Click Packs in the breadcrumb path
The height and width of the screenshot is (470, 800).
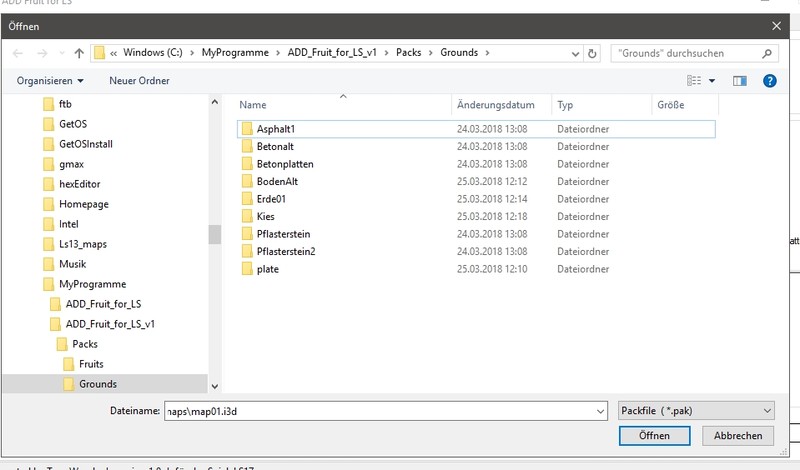408,53
